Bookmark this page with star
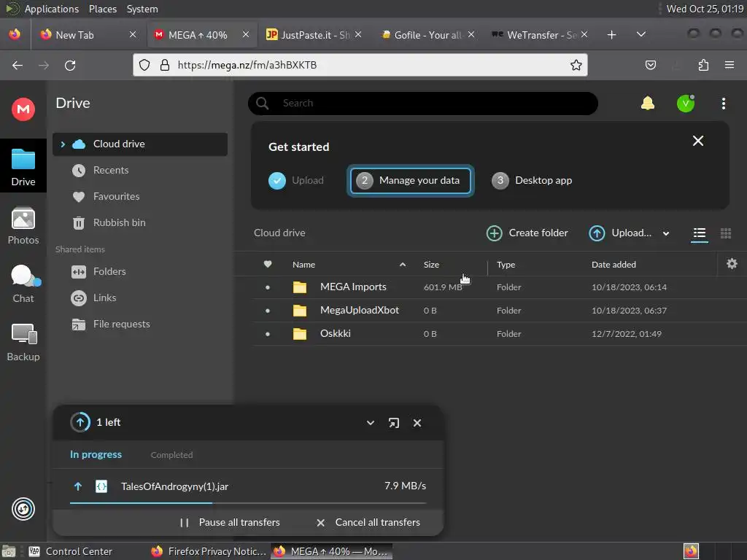The image size is (747, 560). pos(576,65)
